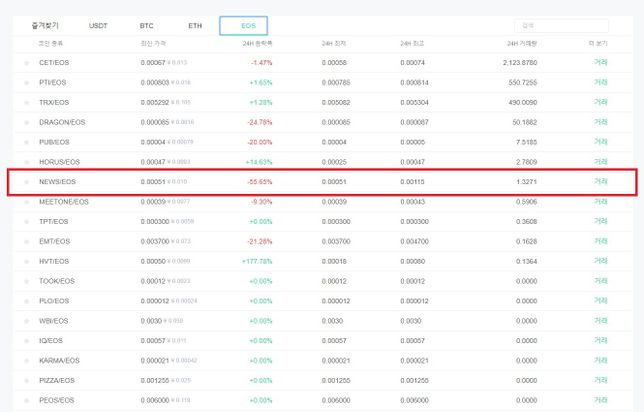Screen dimensions: 644x412
Task: Toggle favorite star for MEETONE/EOS
Action: (x=27, y=201)
